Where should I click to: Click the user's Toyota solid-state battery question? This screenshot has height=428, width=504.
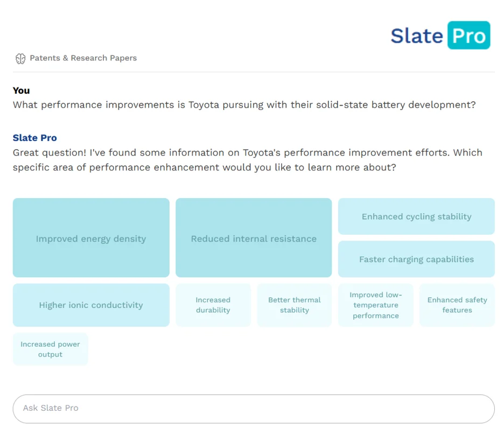(x=244, y=105)
